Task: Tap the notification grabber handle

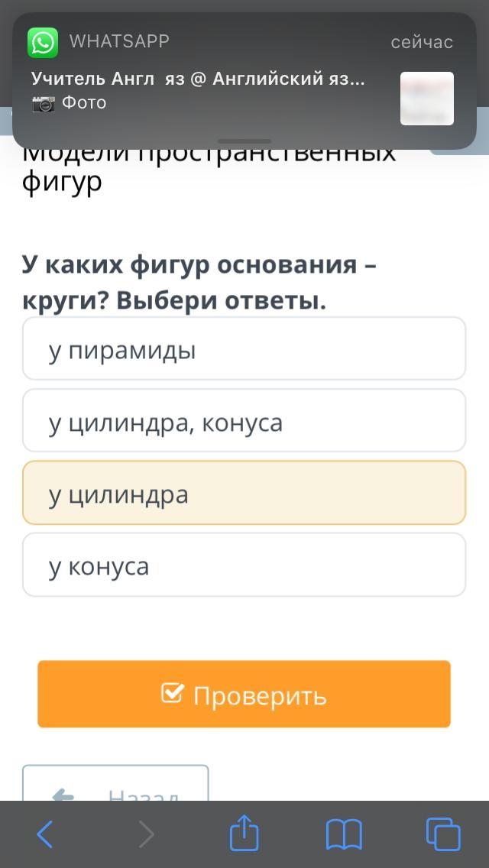Action: tap(244, 141)
